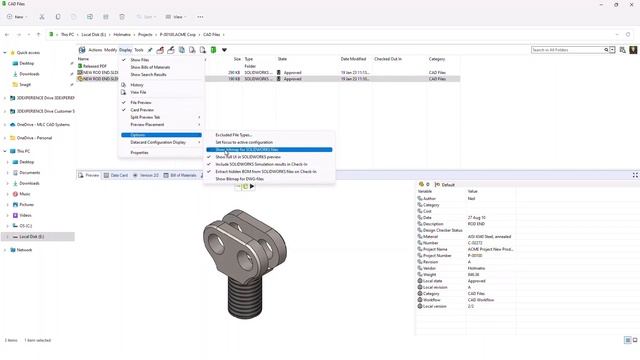This screenshot has width=640, height=360.
Task: Open the Modify menu
Action: click(110, 50)
